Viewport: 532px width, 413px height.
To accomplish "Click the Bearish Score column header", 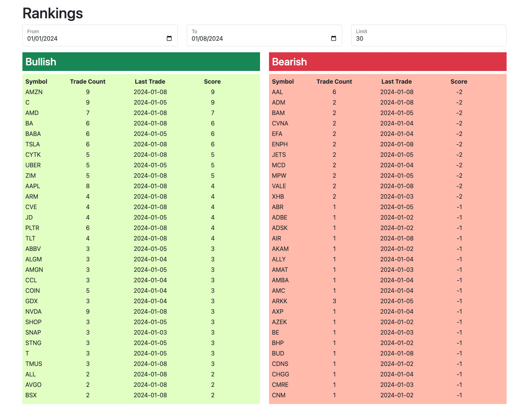I will [459, 81].
